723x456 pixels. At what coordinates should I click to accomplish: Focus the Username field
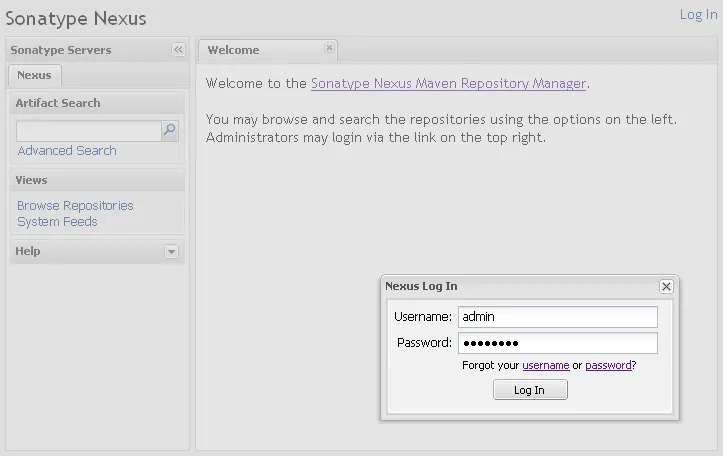557,317
